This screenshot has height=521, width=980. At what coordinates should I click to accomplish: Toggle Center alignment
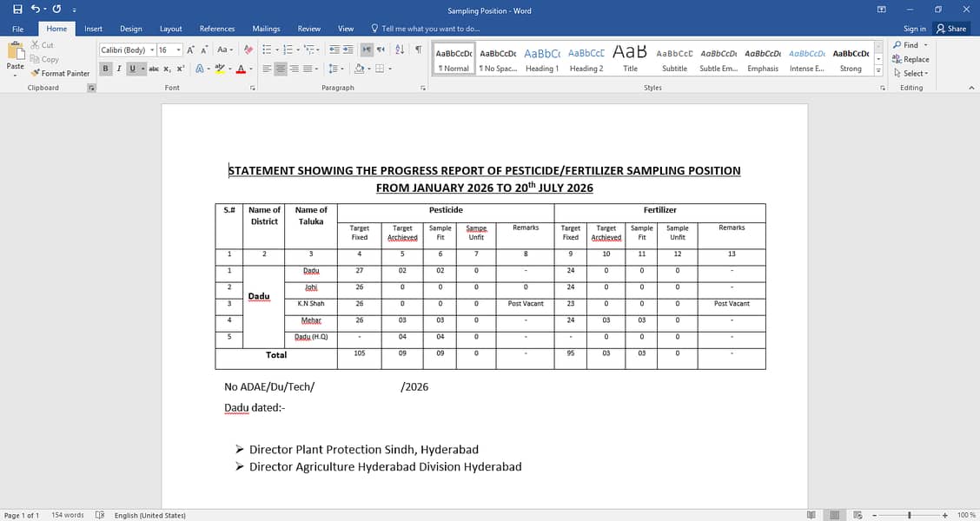point(281,69)
